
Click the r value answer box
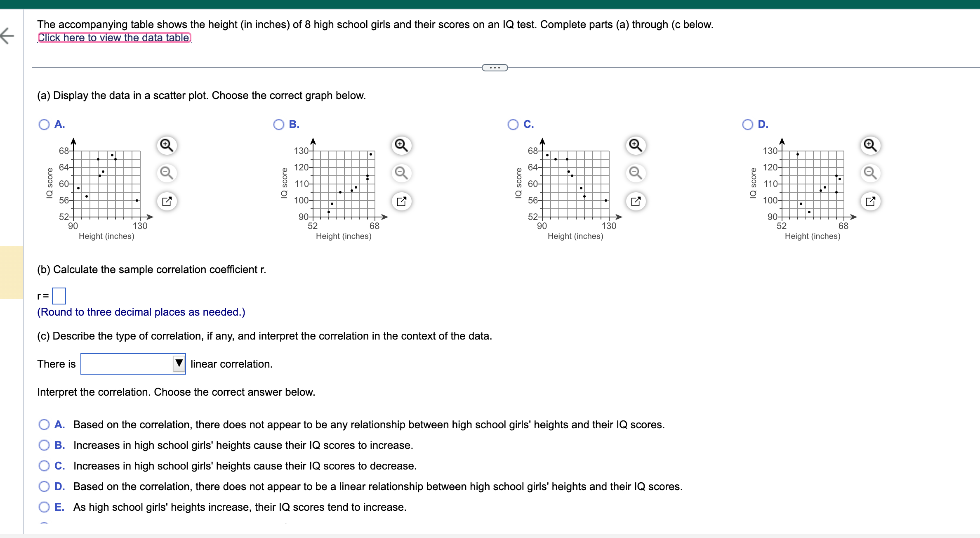click(60, 295)
